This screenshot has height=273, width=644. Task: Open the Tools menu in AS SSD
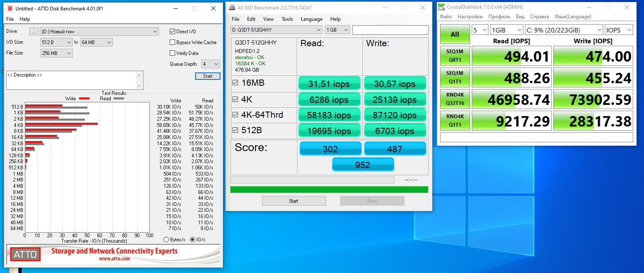pos(287,19)
